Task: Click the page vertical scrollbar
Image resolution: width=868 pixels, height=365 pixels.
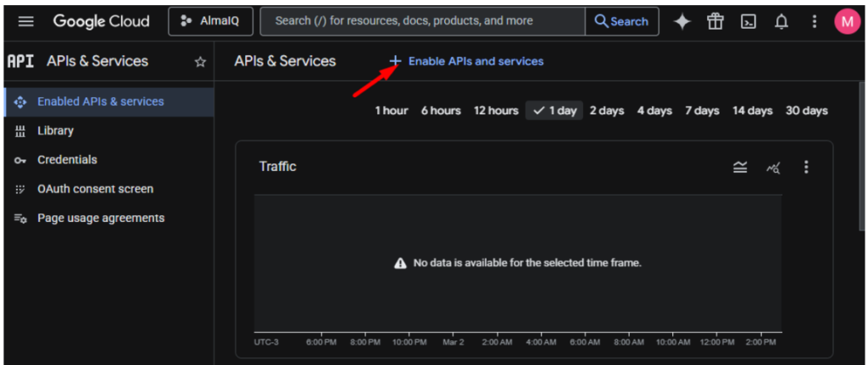Action: [862, 157]
